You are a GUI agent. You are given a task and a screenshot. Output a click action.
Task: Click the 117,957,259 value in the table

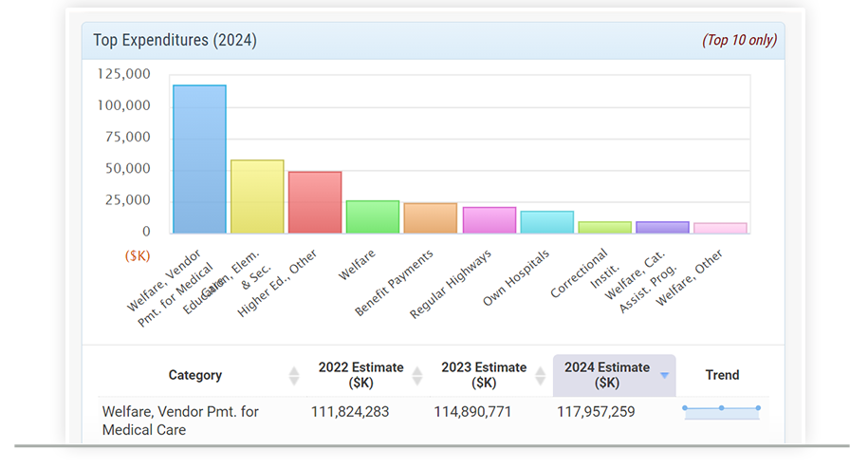coord(596,412)
